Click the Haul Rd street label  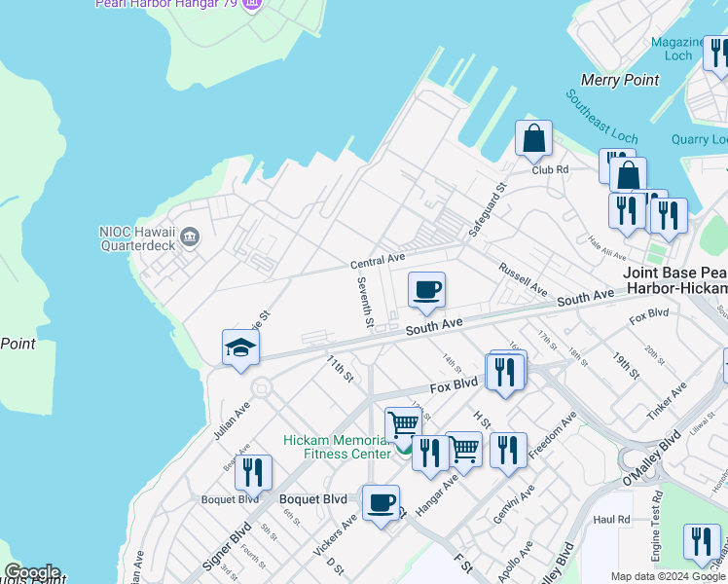point(611,519)
